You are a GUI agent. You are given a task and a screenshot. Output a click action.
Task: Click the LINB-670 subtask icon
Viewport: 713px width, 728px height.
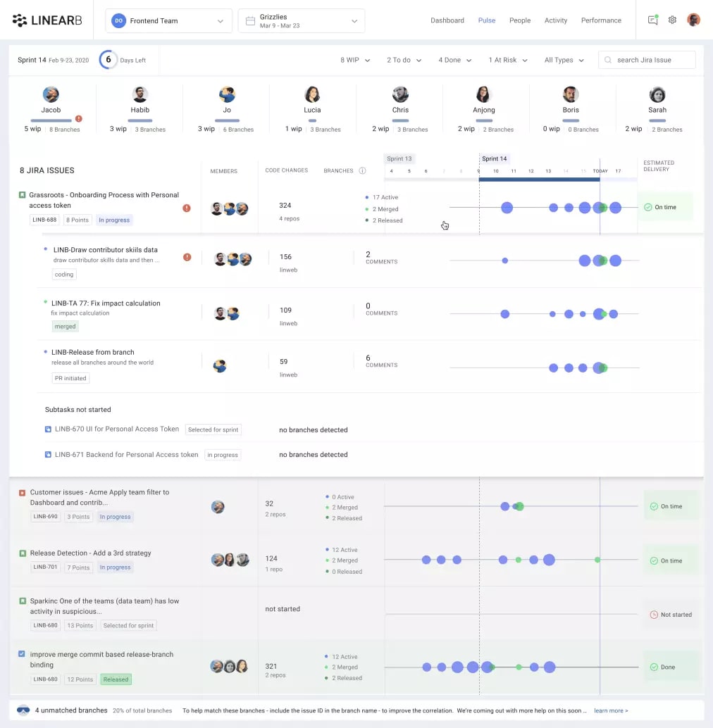click(x=48, y=429)
